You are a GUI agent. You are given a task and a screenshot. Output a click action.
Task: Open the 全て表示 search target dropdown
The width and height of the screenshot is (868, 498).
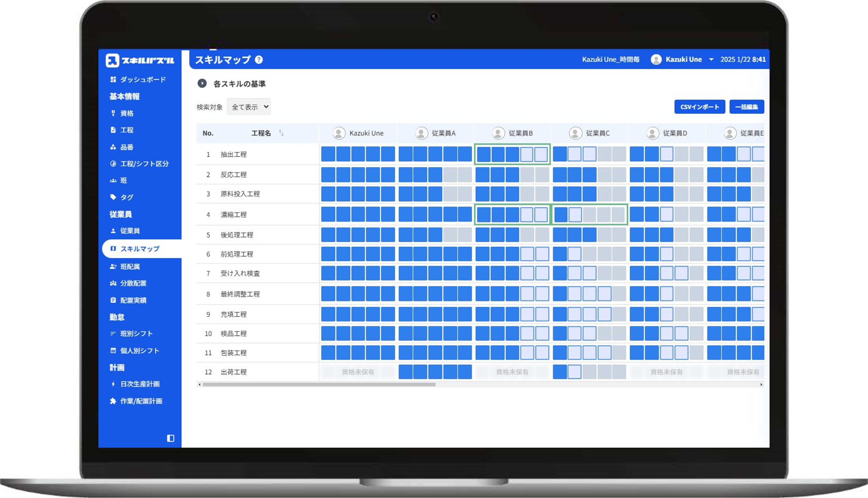pyautogui.click(x=249, y=107)
